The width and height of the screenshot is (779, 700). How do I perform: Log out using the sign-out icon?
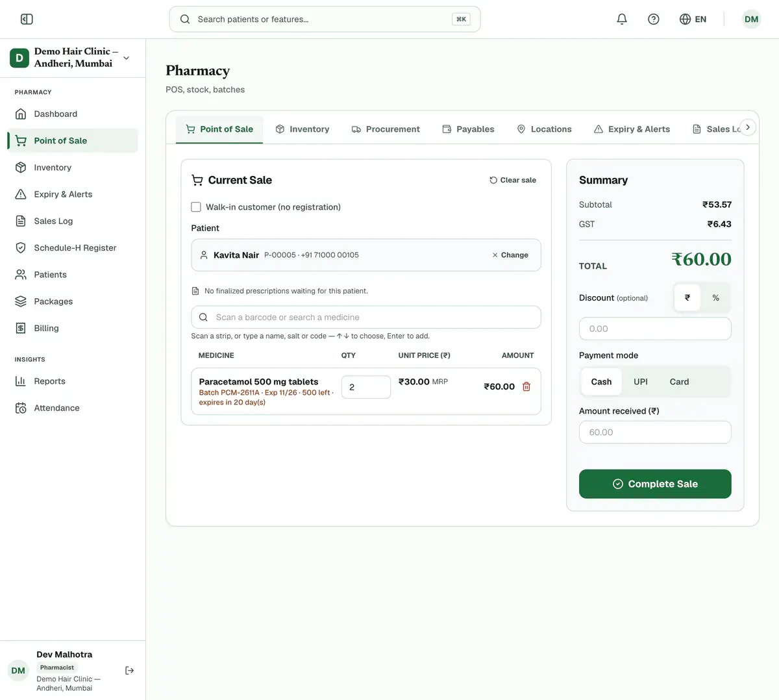[129, 671]
